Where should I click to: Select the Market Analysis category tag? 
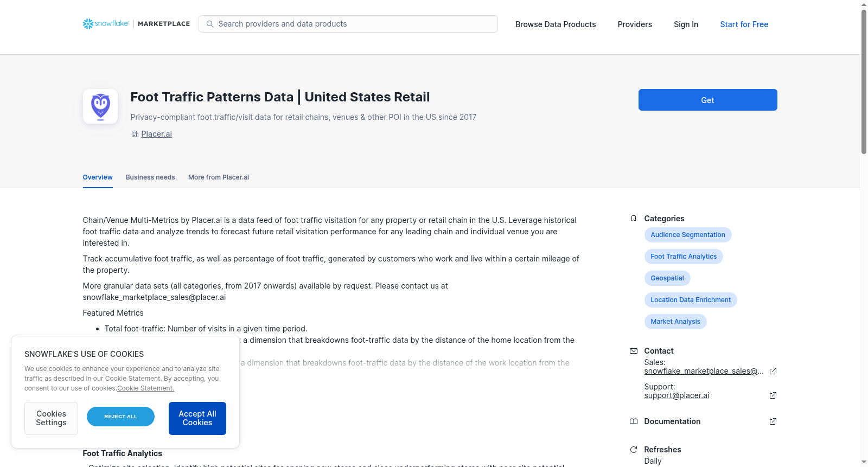coord(675,322)
